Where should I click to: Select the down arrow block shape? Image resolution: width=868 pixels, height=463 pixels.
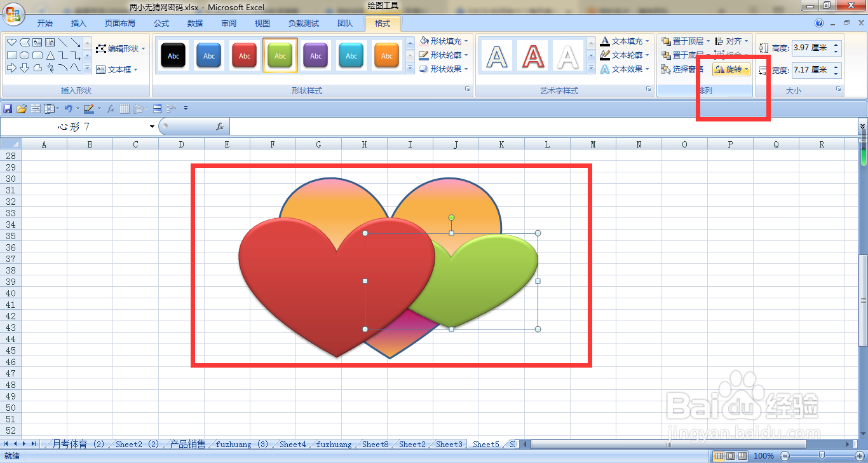(x=24, y=68)
